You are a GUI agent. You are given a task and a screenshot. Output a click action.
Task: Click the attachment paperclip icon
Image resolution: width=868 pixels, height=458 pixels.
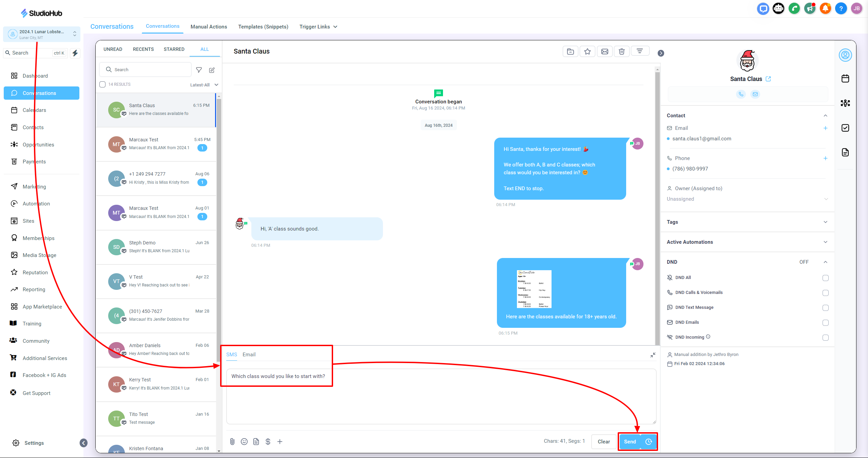click(232, 441)
